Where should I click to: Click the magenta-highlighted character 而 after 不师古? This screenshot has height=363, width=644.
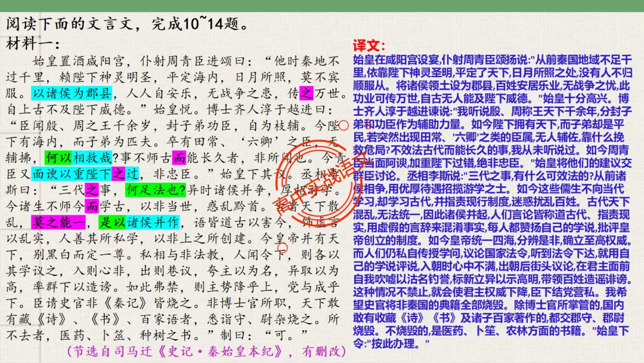178,158
